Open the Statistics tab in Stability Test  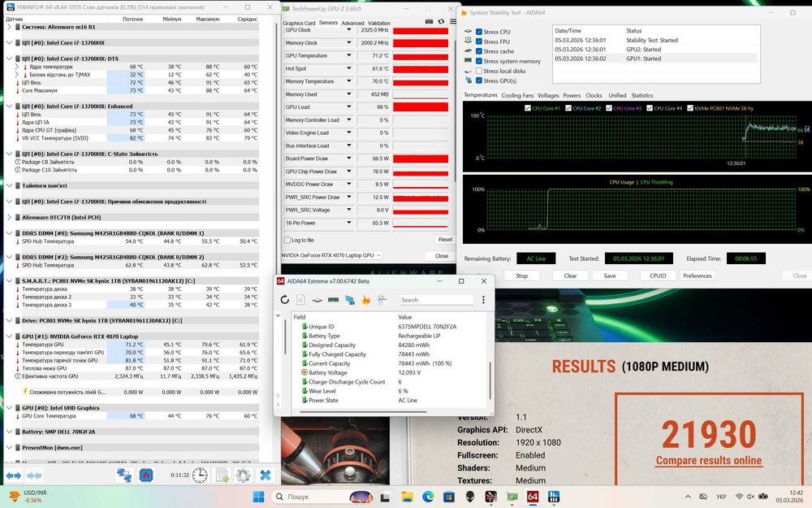coord(642,95)
